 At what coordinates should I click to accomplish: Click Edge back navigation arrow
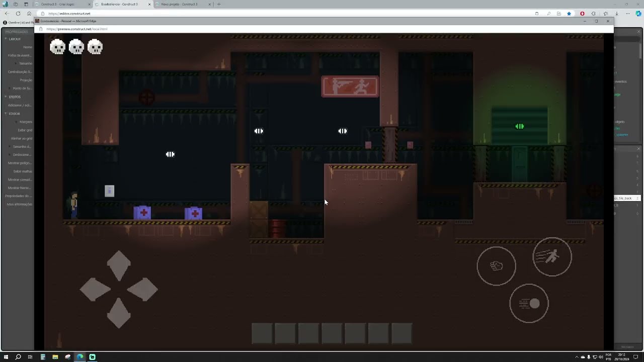[7, 14]
